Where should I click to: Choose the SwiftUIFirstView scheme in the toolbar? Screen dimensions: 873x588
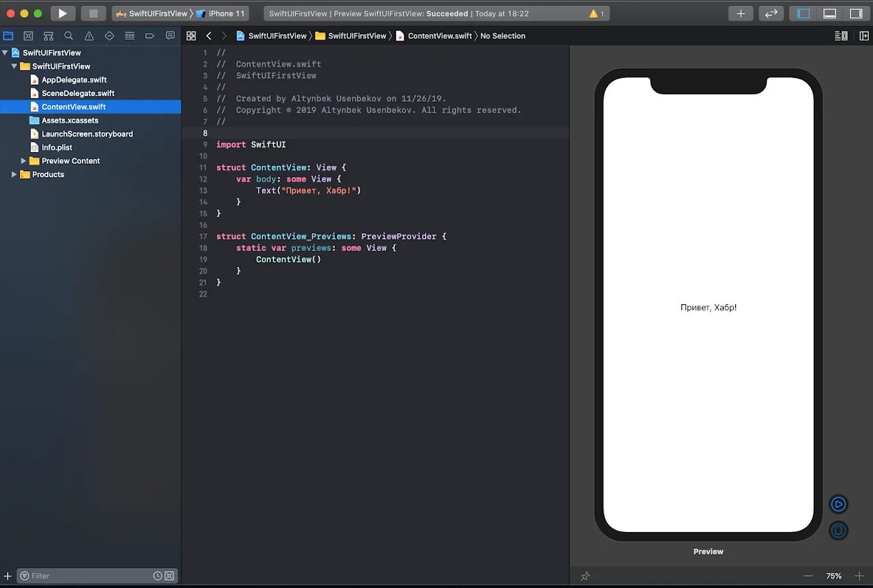coord(151,14)
